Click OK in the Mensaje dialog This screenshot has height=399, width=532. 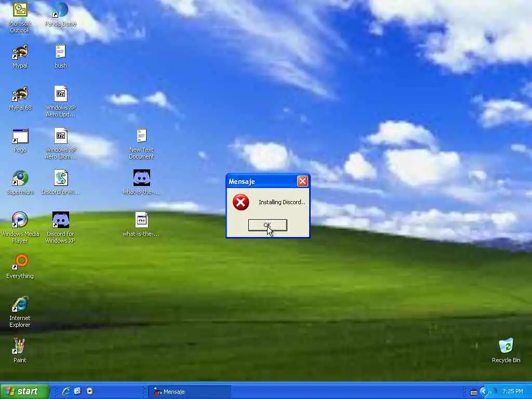pyautogui.click(x=268, y=225)
